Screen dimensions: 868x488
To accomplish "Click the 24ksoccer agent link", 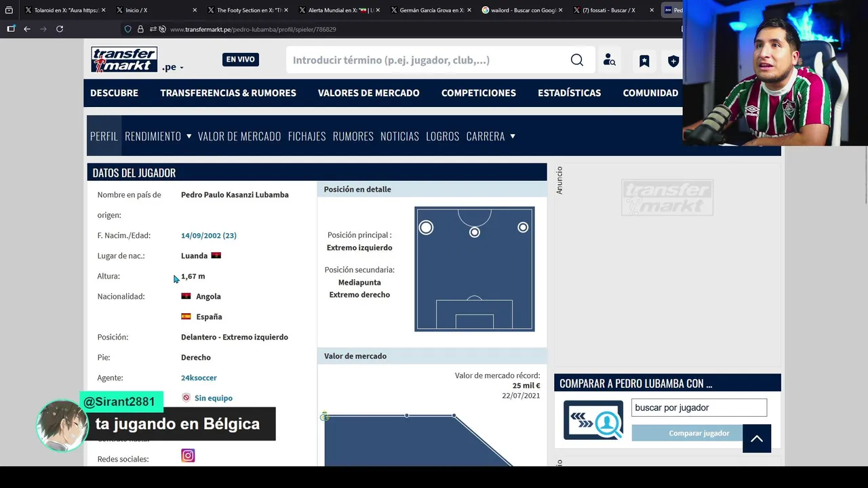I will (199, 378).
